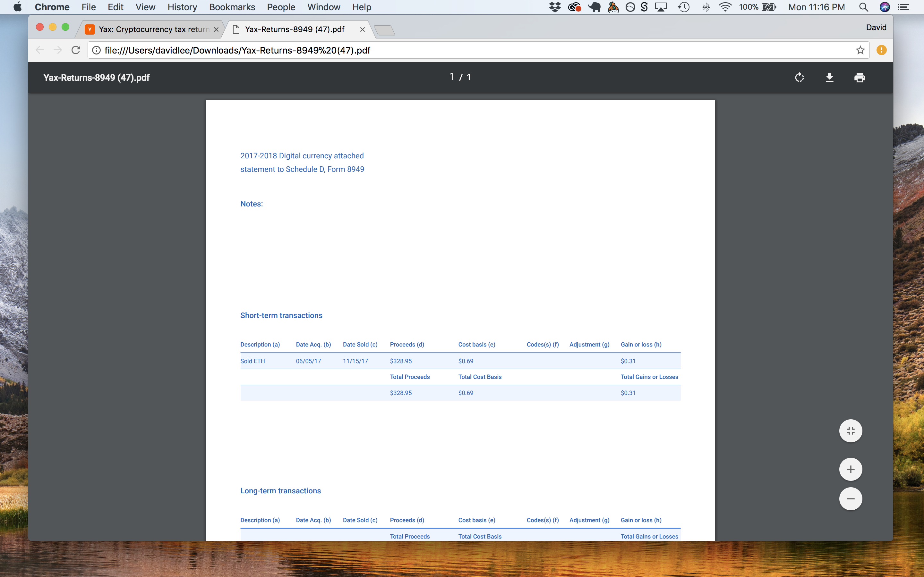Viewport: 924px width, 577px height.
Task: Click fit to page button
Action: (x=850, y=431)
